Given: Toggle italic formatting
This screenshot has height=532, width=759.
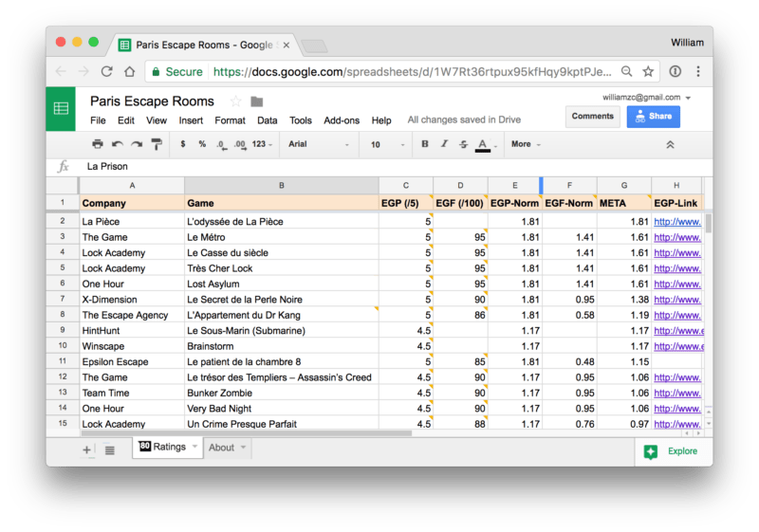Looking at the screenshot, I should tap(444, 143).
